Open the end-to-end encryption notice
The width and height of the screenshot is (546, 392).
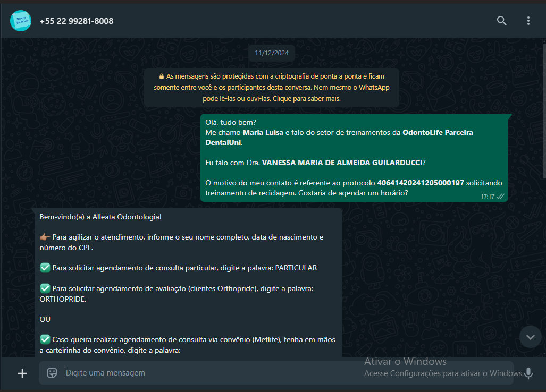click(x=272, y=87)
